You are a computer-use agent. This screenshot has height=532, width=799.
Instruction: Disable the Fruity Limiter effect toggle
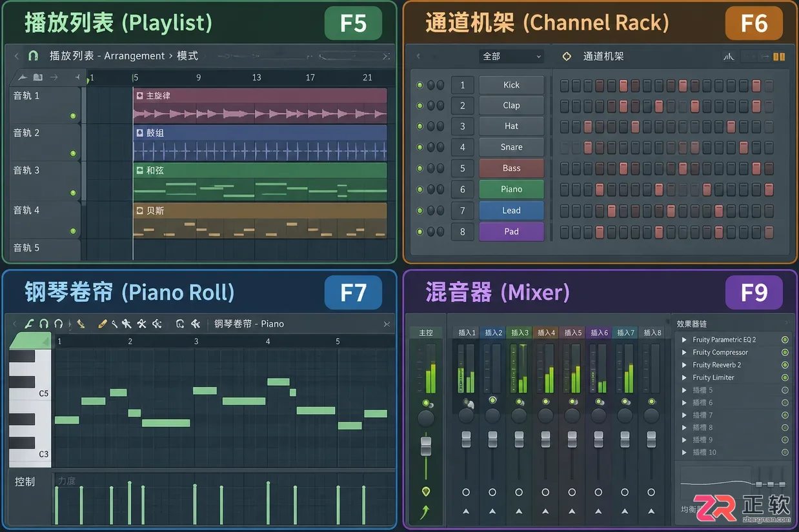[x=785, y=377]
